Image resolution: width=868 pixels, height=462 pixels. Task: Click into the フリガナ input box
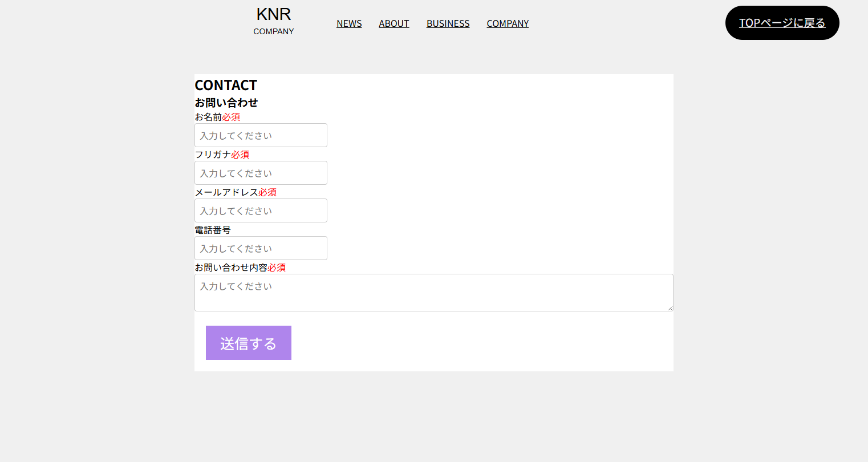point(261,173)
